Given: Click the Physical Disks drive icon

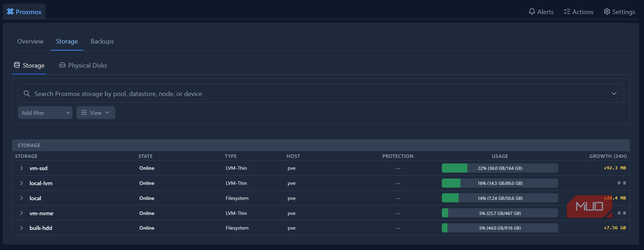Looking at the screenshot, I should coord(62,65).
